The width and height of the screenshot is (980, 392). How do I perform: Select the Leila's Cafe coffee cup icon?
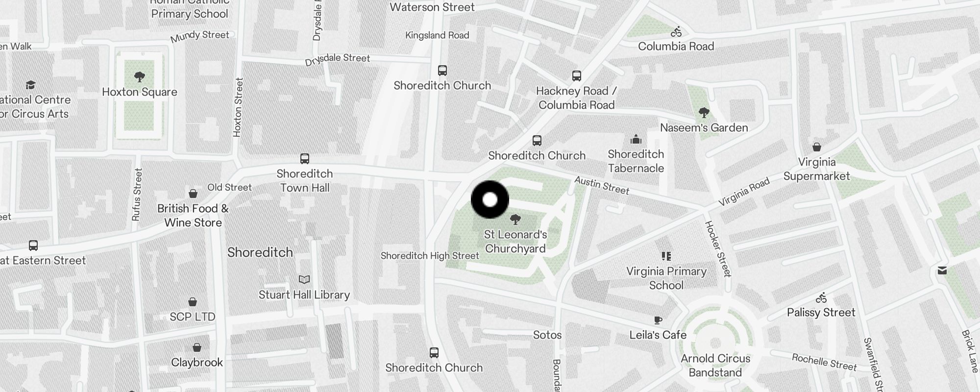pyautogui.click(x=658, y=320)
